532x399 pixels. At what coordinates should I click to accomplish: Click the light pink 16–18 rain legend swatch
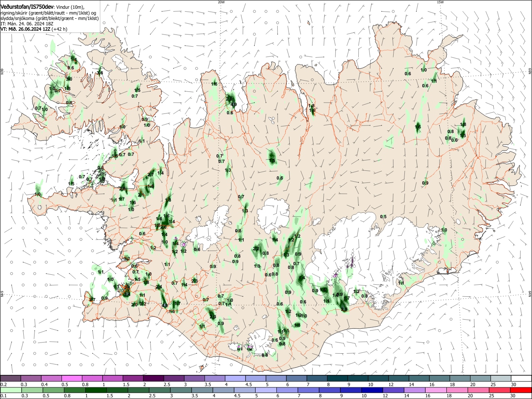pos(436,390)
